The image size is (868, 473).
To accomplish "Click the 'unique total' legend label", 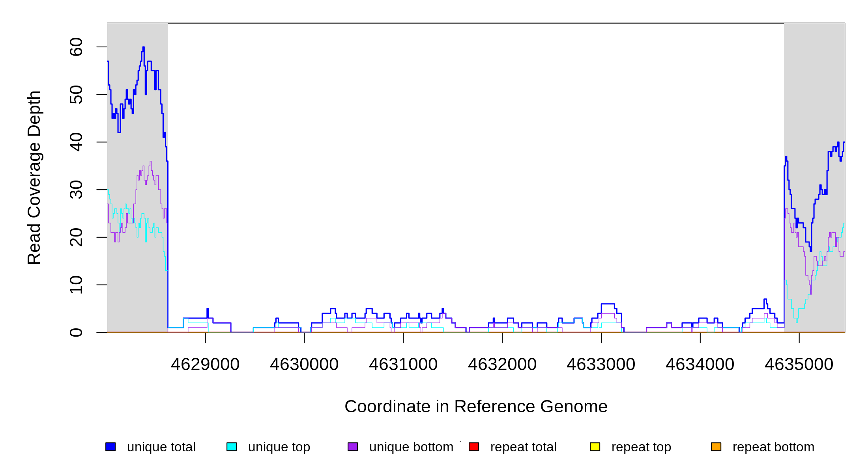I will coord(161,447).
